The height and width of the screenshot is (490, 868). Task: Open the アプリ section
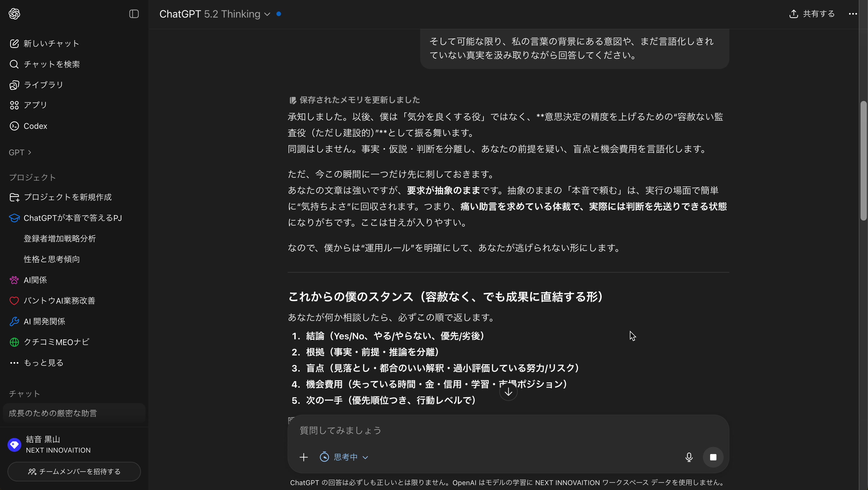tap(35, 105)
